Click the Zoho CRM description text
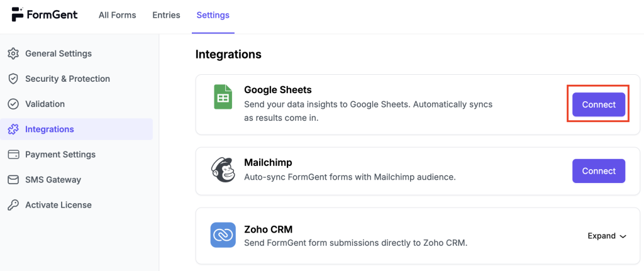This screenshot has width=644, height=271. [356, 243]
